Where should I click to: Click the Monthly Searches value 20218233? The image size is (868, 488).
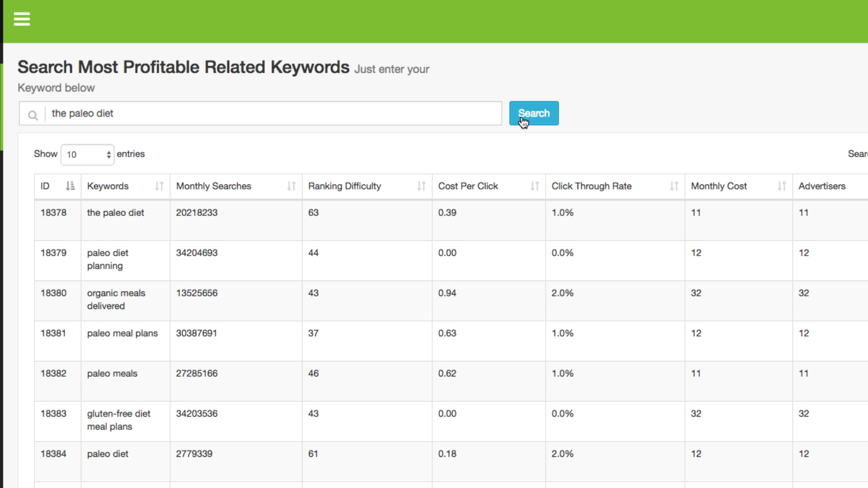tap(197, 213)
